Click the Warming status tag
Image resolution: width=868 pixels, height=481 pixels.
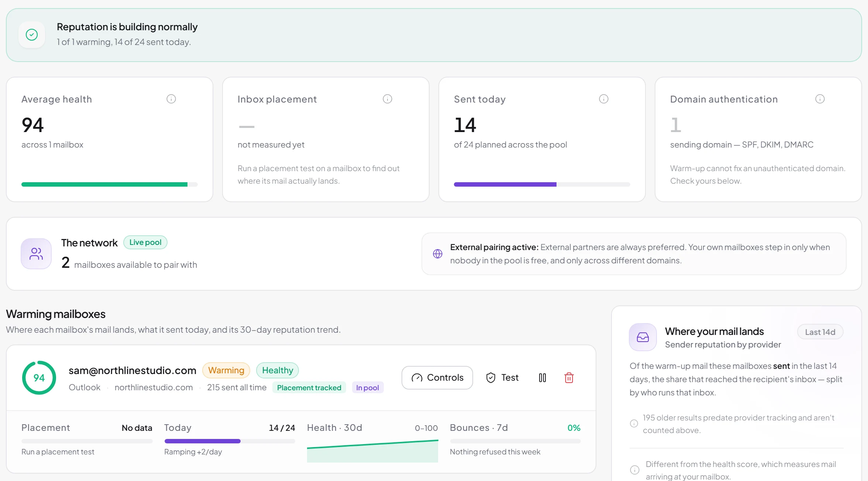(x=226, y=370)
